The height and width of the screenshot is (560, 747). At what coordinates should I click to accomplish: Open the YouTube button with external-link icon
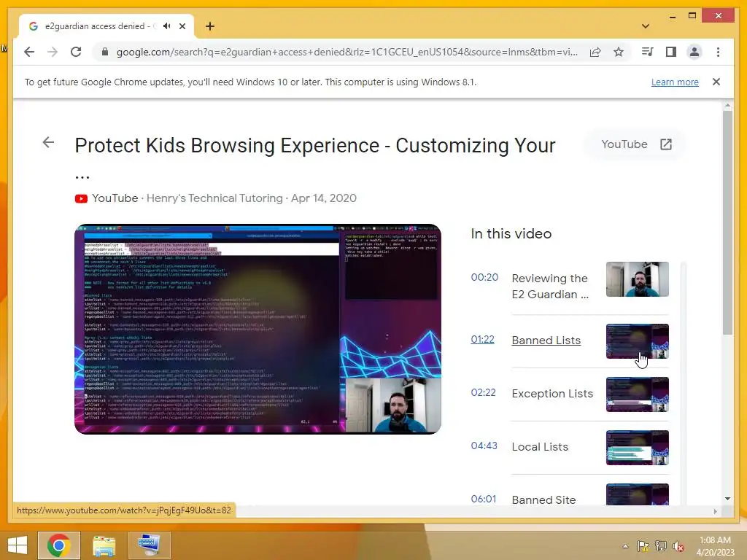coord(635,144)
